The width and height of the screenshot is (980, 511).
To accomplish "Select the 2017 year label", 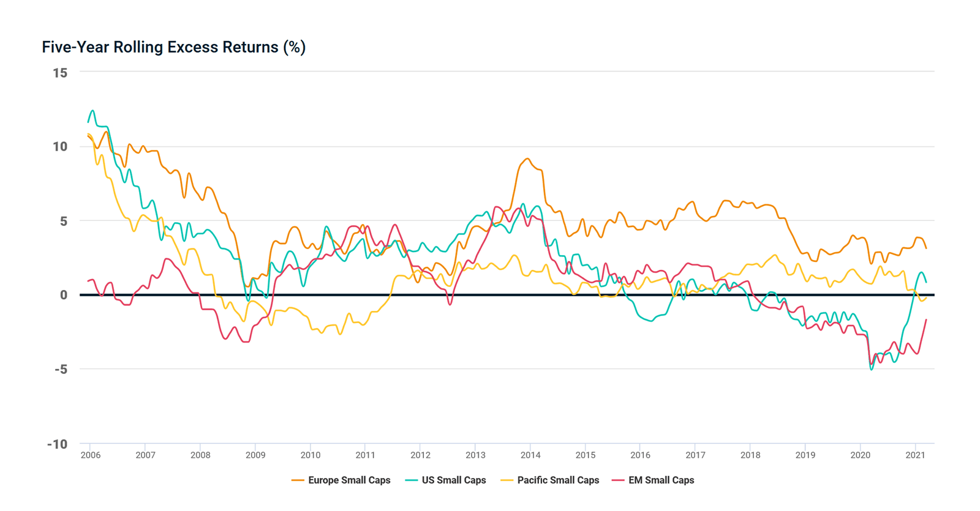I will 695,455.
